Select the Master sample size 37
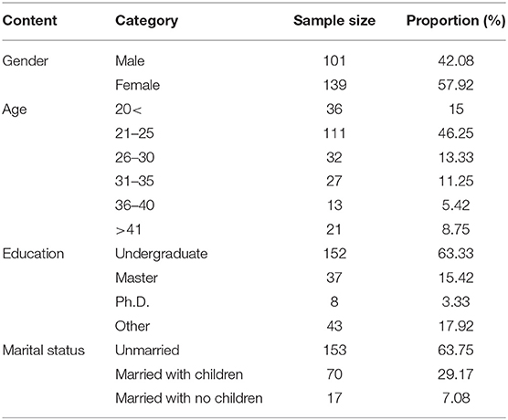 pos(334,278)
